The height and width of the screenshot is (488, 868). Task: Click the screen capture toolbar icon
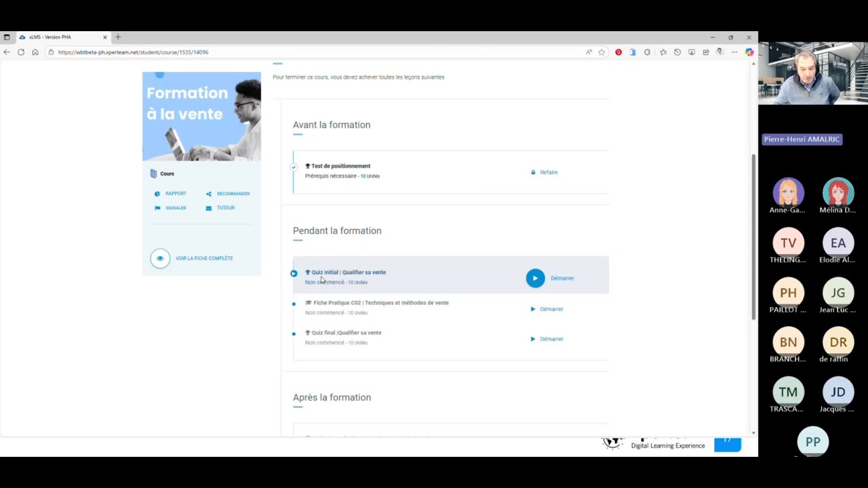click(692, 52)
